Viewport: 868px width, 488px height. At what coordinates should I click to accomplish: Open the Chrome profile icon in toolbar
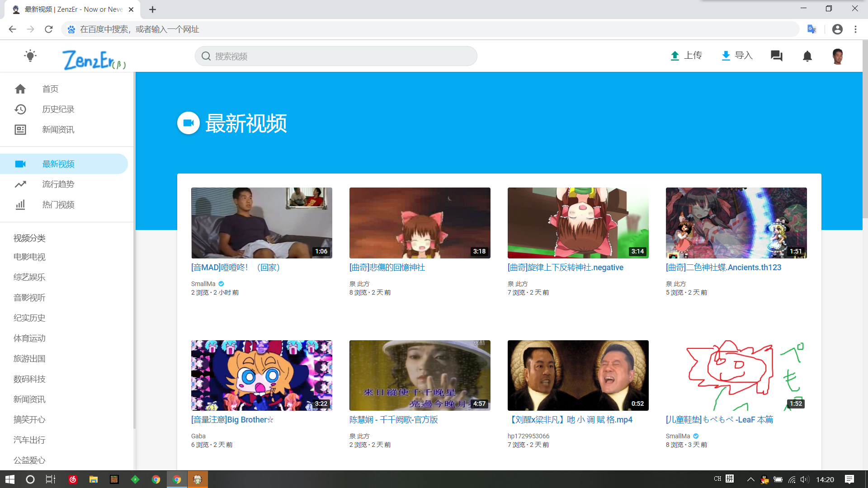point(837,29)
